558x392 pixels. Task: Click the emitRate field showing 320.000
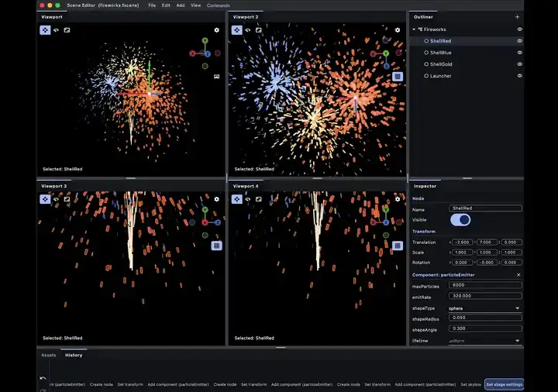[485, 296]
